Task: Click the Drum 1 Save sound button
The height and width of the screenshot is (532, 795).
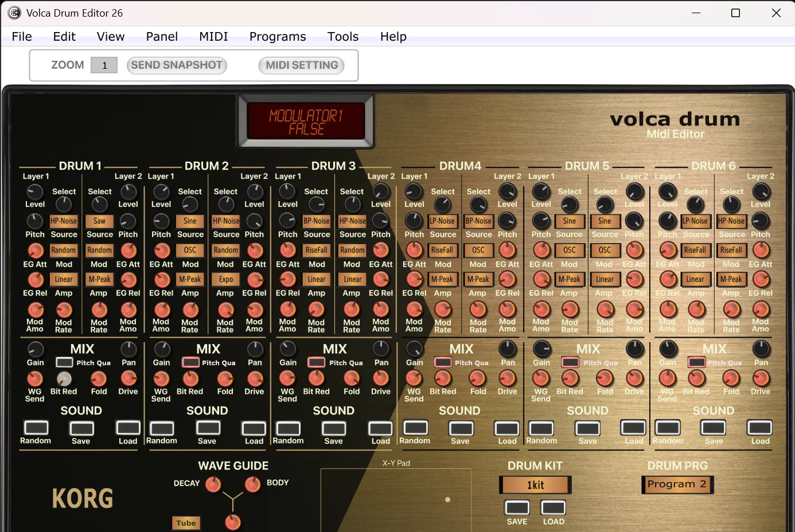Action: 81,428
